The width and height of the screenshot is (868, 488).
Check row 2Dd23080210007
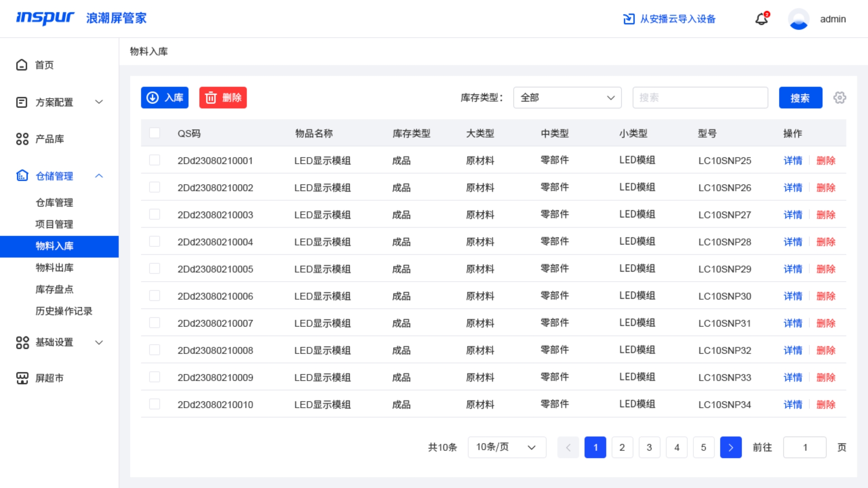[x=155, y=323]
